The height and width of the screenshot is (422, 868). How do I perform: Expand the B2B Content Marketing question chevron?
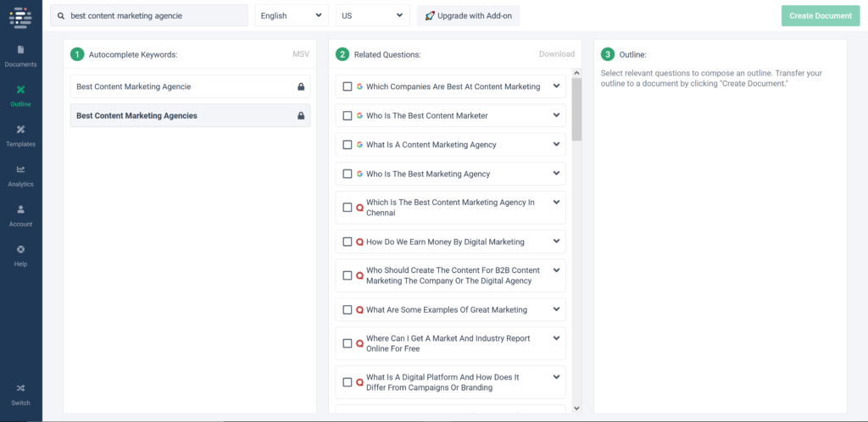pyautogui.click(x=556, y=270)
